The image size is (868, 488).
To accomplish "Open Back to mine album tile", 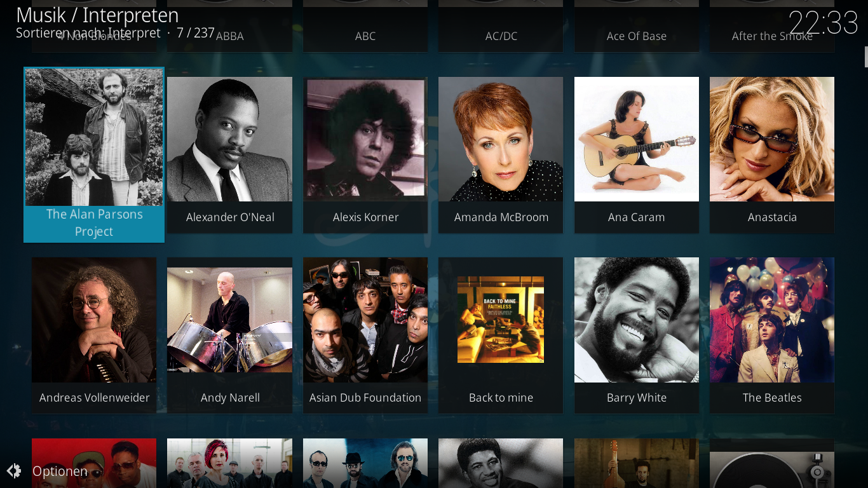I will click(x=501, y=335).
